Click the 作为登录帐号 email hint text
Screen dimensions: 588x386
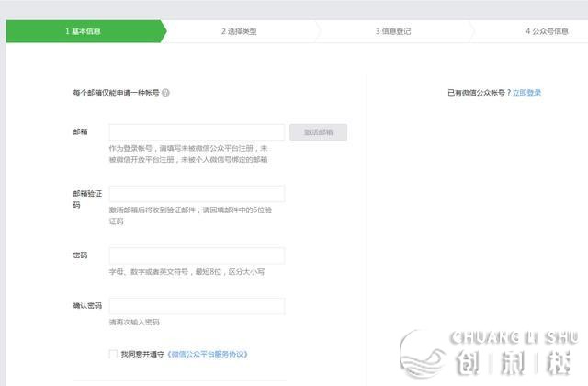tap(188, 153)
